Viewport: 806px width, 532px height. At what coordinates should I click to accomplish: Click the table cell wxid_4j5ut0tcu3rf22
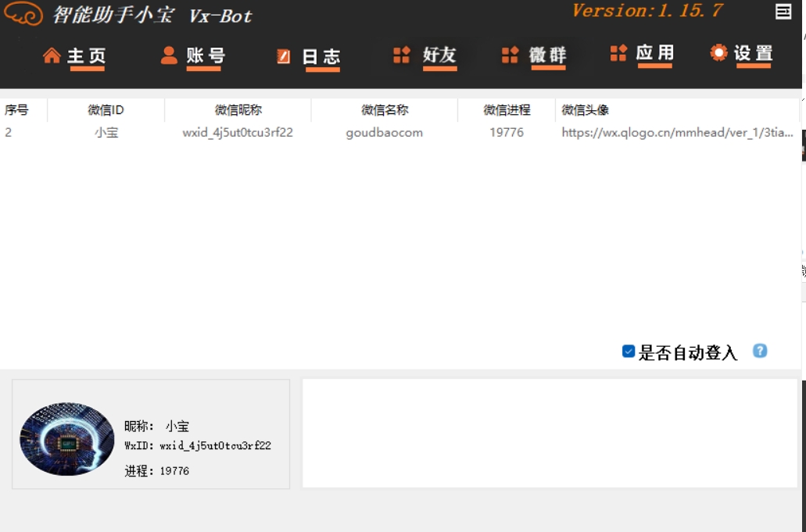tap(238, 133)
